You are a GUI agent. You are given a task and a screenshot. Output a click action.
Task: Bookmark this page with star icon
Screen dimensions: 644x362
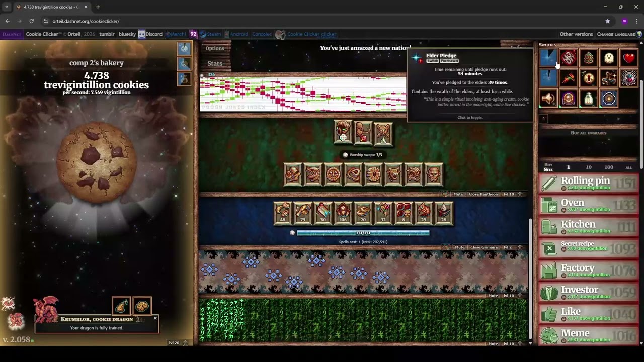(608, 21)
